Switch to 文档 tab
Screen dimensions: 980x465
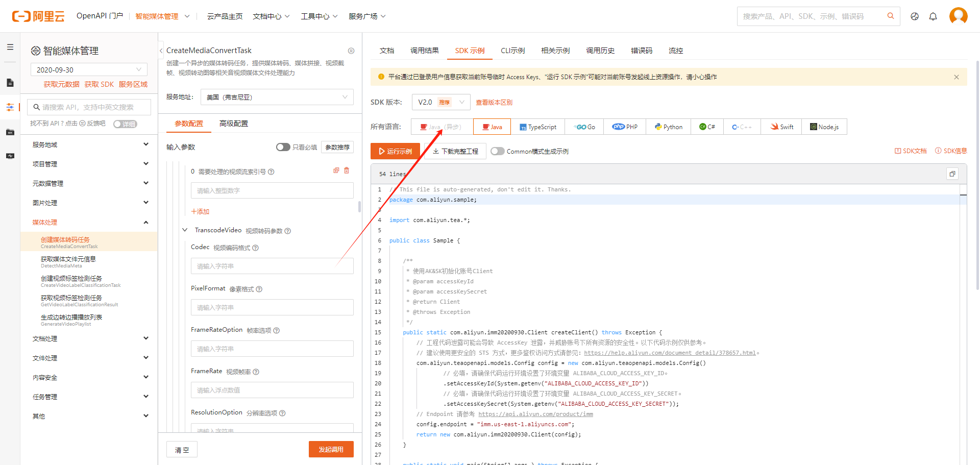pyautogui.click(x=387, y=51)
